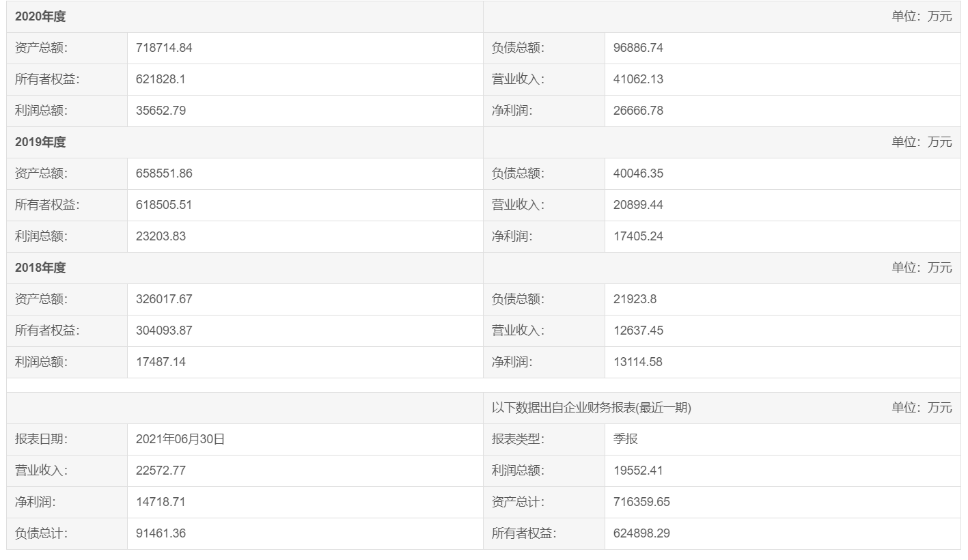Select the 2020 net profit value 26666.78

tap(638, 111)
